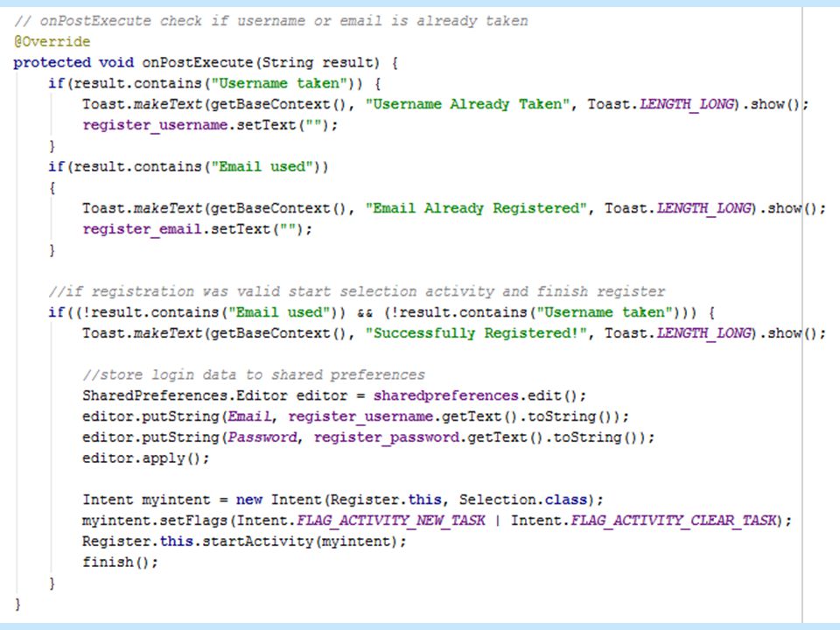Click FLAG_ACTIVITY_CLEAR_TASK constant

pos(674,521)
